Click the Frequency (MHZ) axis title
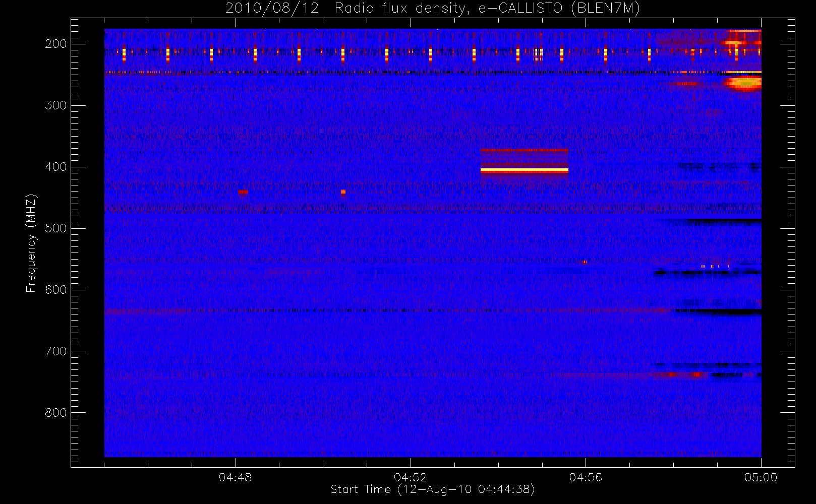This screenshot has height=504, width=816. pos(31,243)
